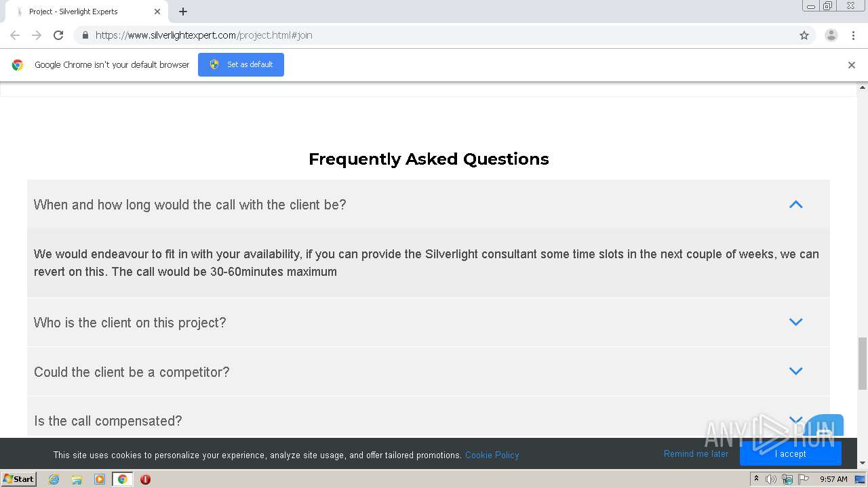Click the taskbar volume speaker icon
Viewport: 868px width, 488px height.
click(771, 479)
